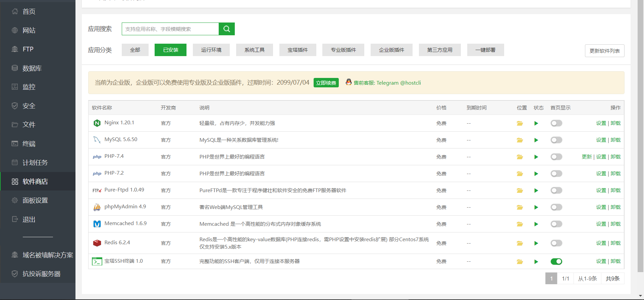Click page number 1 in pagination
Screen dimensions: 644x300
(x=551, y=278)
